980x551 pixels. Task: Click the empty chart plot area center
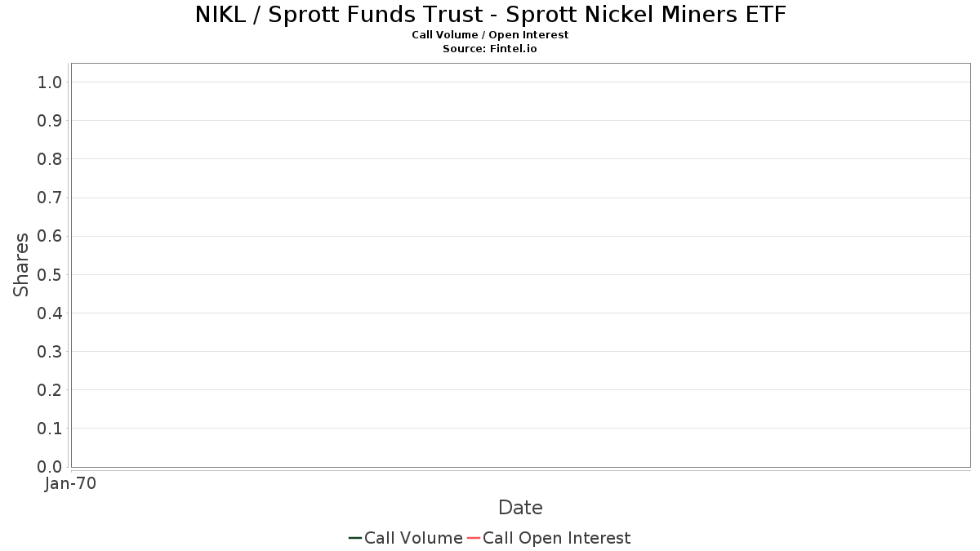coord(521,265)
